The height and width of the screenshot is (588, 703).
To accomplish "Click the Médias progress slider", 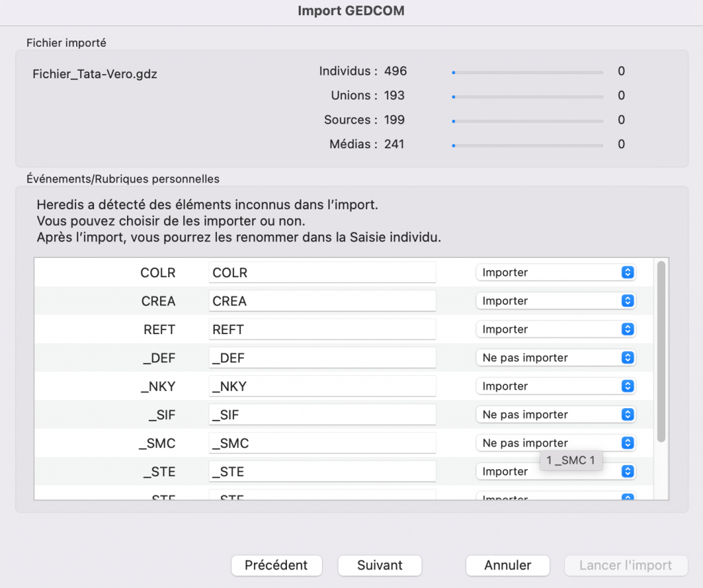I will pos(529,144).
